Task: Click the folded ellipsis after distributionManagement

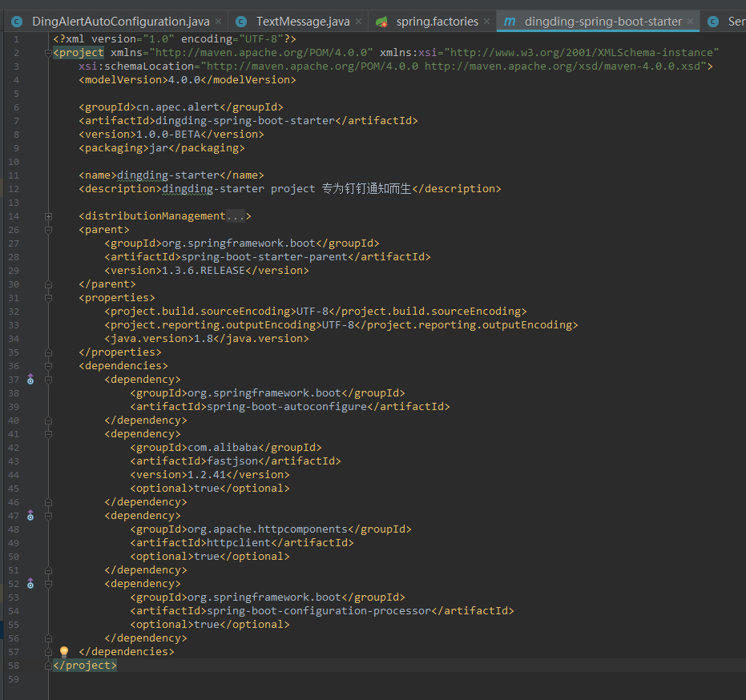Action: (235, 216)
